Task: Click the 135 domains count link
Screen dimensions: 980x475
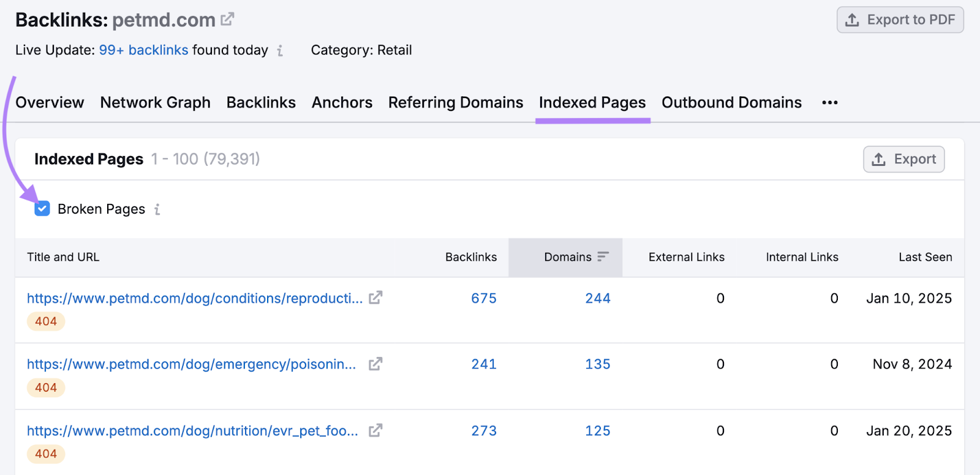Action: point(597,364)
